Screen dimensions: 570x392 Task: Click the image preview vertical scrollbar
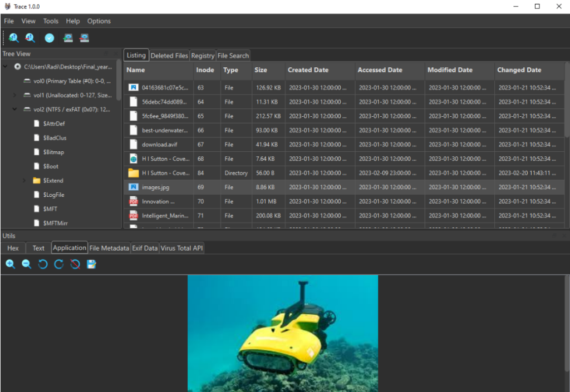coord(567,323)
